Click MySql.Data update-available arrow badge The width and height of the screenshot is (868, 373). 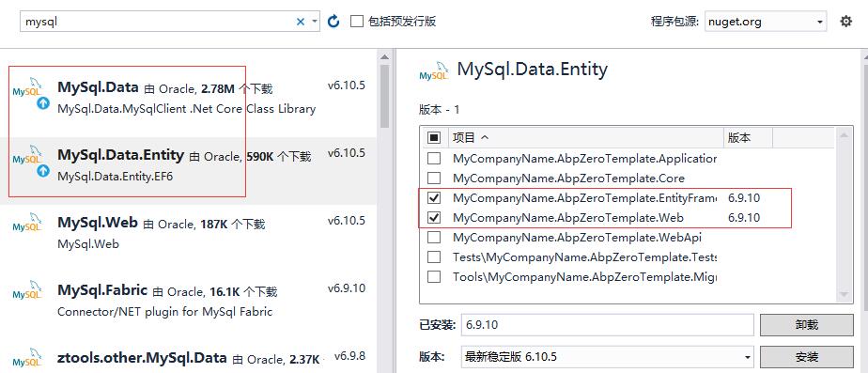click(43, 103)
